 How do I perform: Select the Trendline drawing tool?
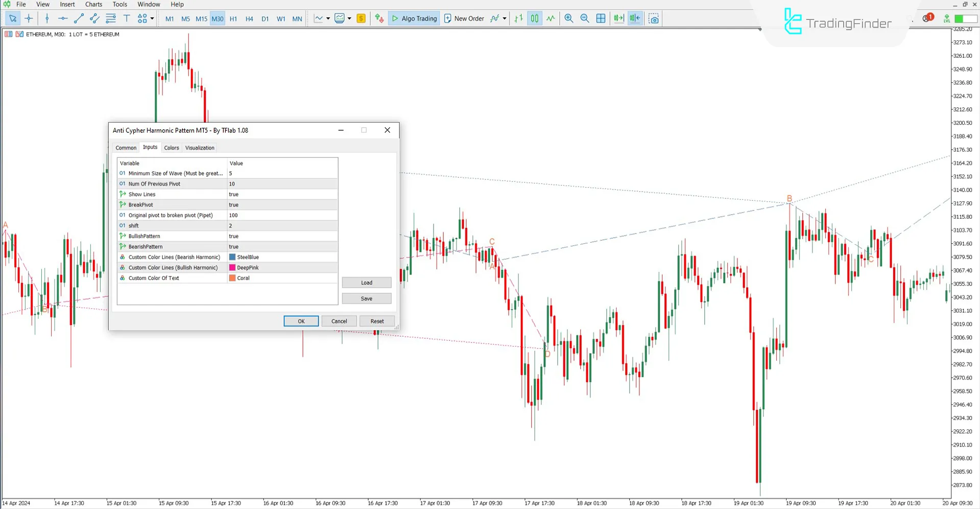79,18
